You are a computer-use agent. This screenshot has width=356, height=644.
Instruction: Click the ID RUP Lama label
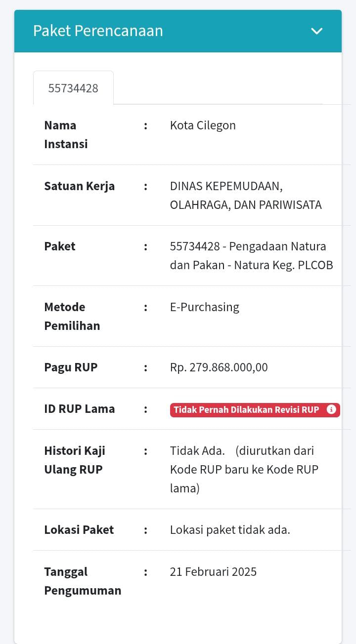(79, 409)
